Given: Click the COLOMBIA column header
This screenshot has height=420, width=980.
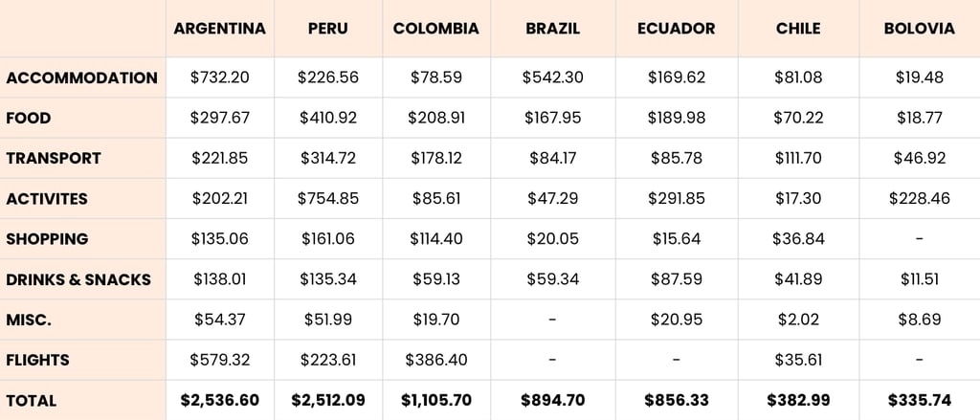Looking at the screenshot, I should click(x=436, y=29).
